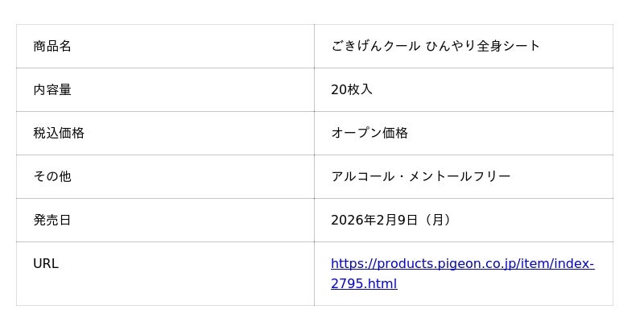Click the weekday （月） text
Viewport: 644px width, 330px height.
point(436,221)
